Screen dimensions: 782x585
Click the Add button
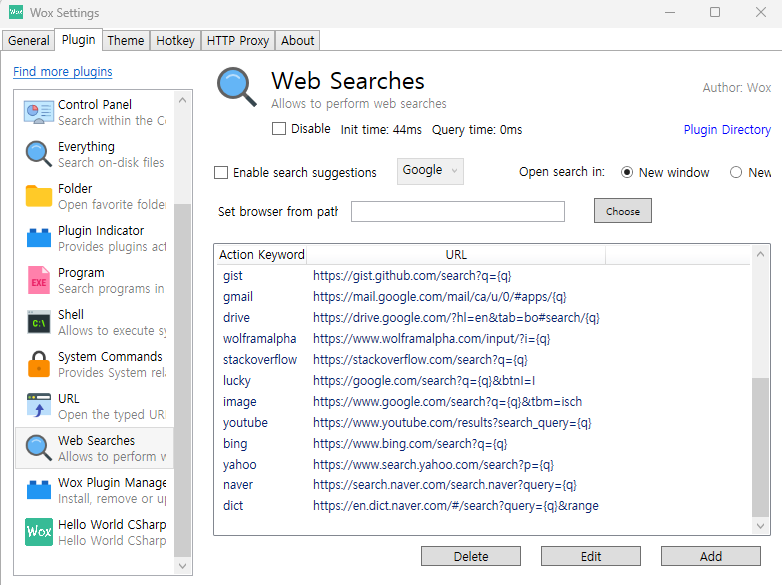click(711, 556)
